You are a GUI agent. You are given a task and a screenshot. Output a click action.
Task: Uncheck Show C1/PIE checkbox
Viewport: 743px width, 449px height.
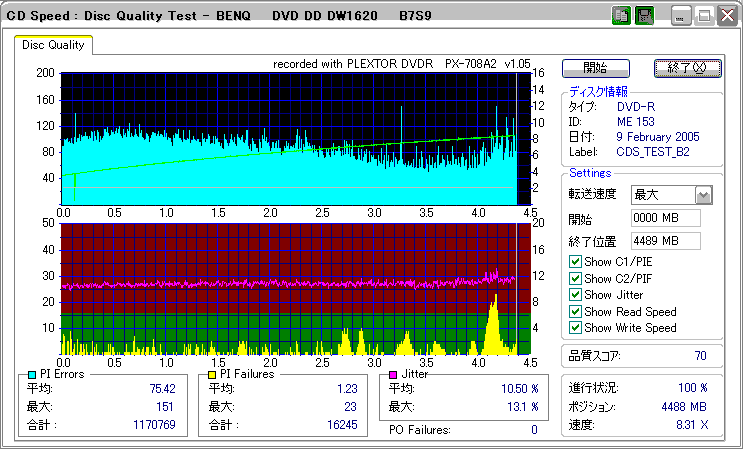(x=575, y=262)
